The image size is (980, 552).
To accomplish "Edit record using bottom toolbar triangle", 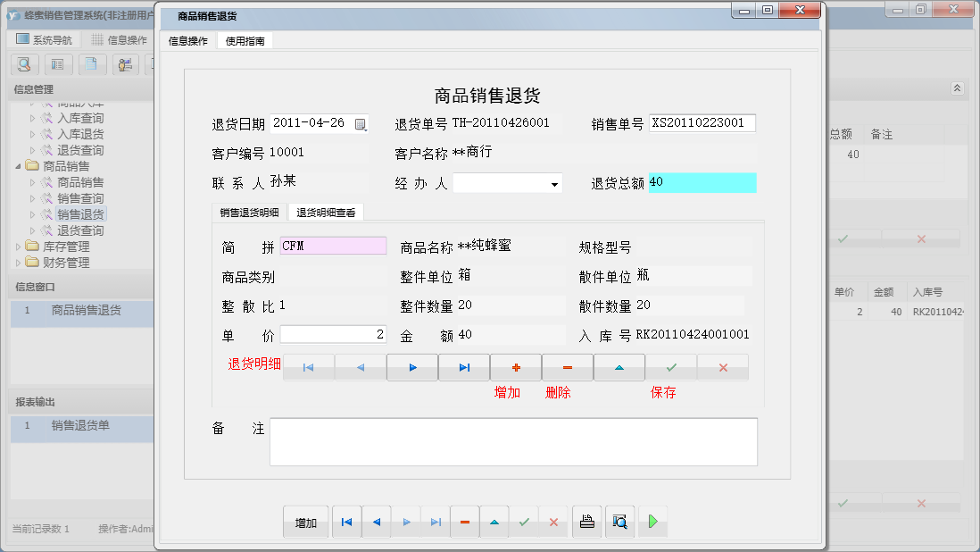I will pos(494,522).
